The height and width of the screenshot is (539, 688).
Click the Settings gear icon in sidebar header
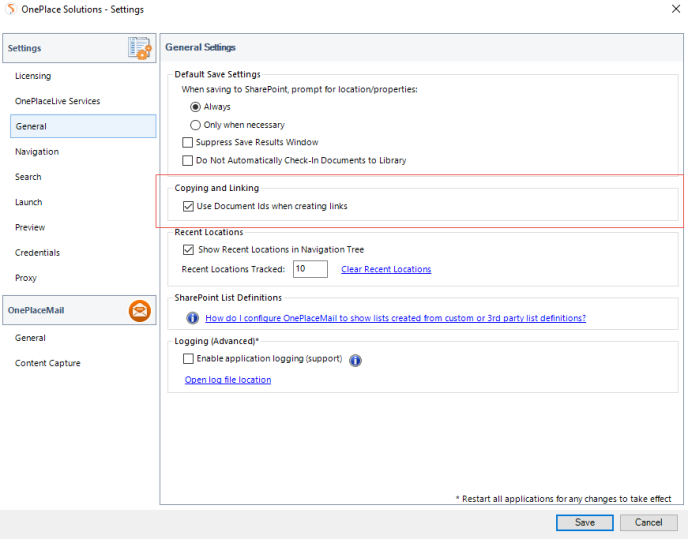pos(139,48)
